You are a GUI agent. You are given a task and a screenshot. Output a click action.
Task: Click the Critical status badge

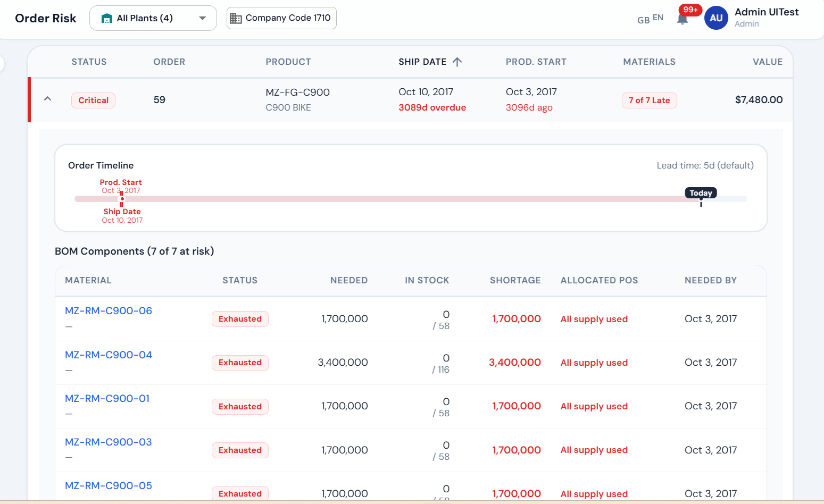point(93,100)
